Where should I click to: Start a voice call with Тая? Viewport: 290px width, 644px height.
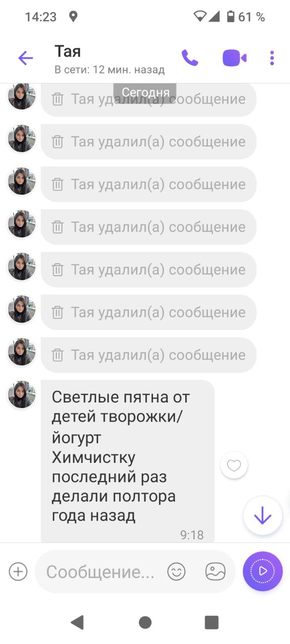[x=190, y=58]
